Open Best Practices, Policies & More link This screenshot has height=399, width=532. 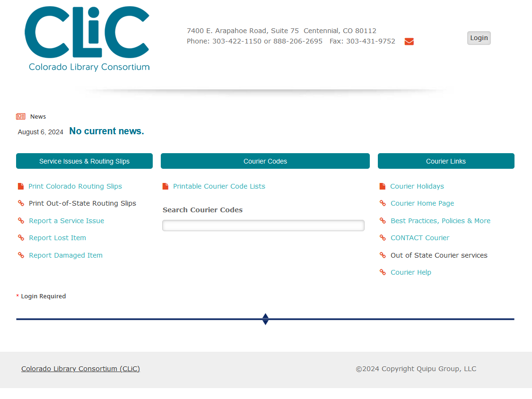[440, 221]
